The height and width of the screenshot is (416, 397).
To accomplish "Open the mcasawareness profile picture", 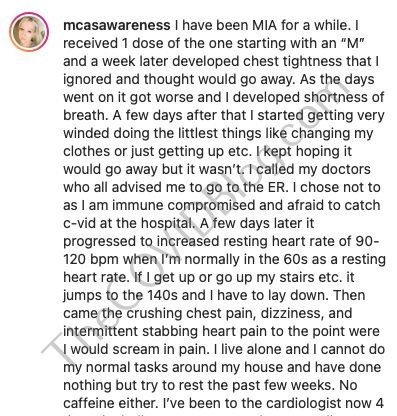I will pyautogui.click(x=29, y=32).
